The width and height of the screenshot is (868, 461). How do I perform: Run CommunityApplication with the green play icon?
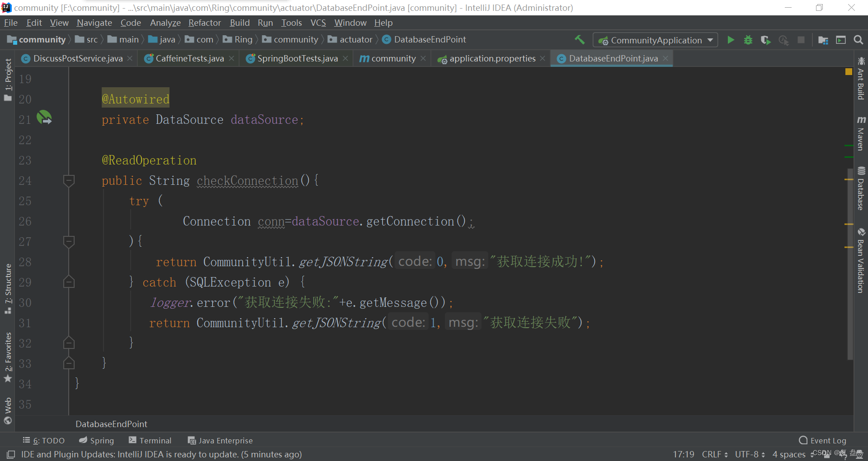coord(731,40)
